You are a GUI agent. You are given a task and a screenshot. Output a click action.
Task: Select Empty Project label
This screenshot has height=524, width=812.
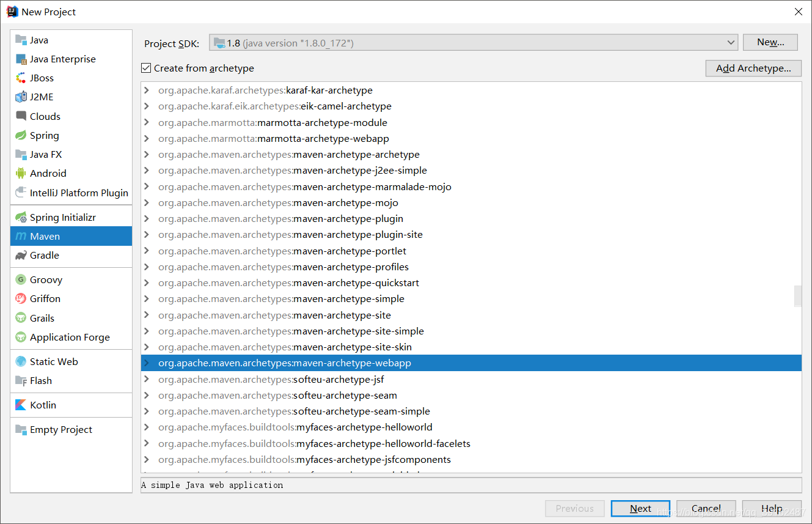[x=61, y=430]
